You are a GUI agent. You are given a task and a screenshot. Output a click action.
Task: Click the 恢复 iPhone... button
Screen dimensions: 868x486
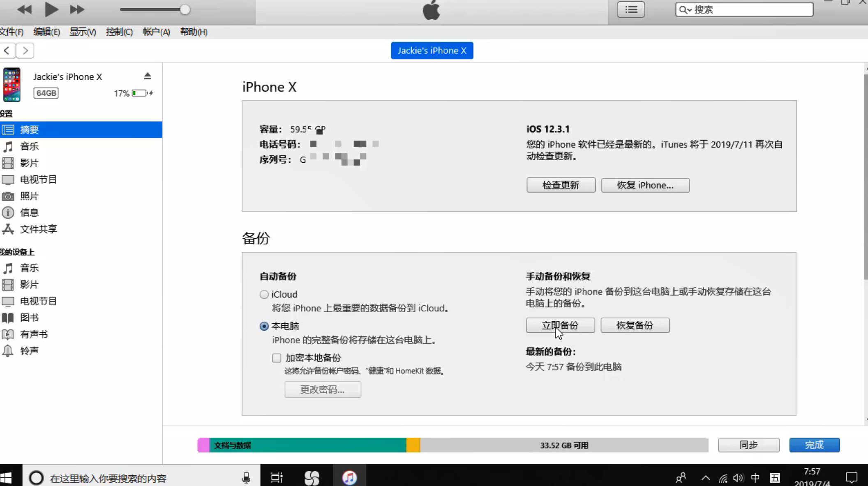(x=645, y=185)
